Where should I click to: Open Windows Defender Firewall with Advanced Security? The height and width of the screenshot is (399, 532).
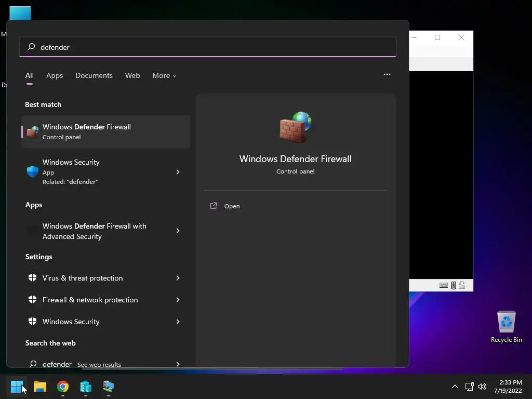coord(95,231)
